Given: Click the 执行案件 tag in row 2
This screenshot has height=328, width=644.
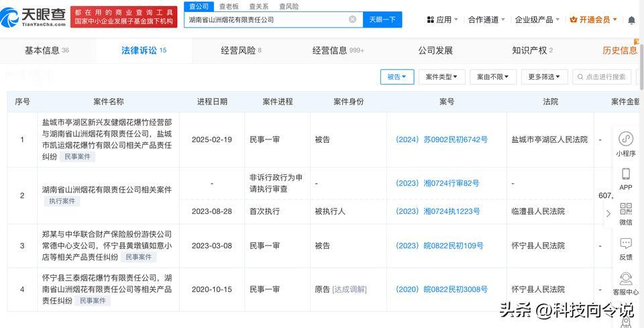Looking at the screenshot, I should click(x=62, y=201).
